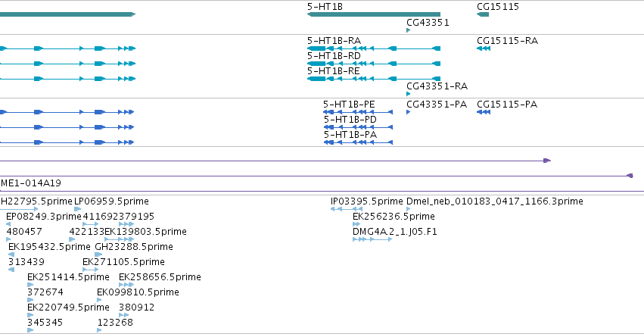Image resolution: width=644 pixels, height=334 pixels.
Task: Select the CG43351-PA arrow glyph
Action: pyautogui.click(x=408, y=112)
